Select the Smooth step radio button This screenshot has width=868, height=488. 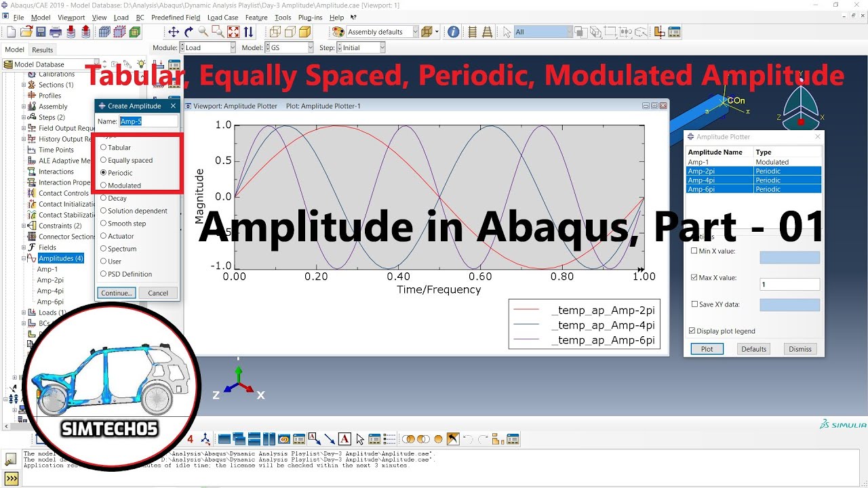tap(104, 223)
